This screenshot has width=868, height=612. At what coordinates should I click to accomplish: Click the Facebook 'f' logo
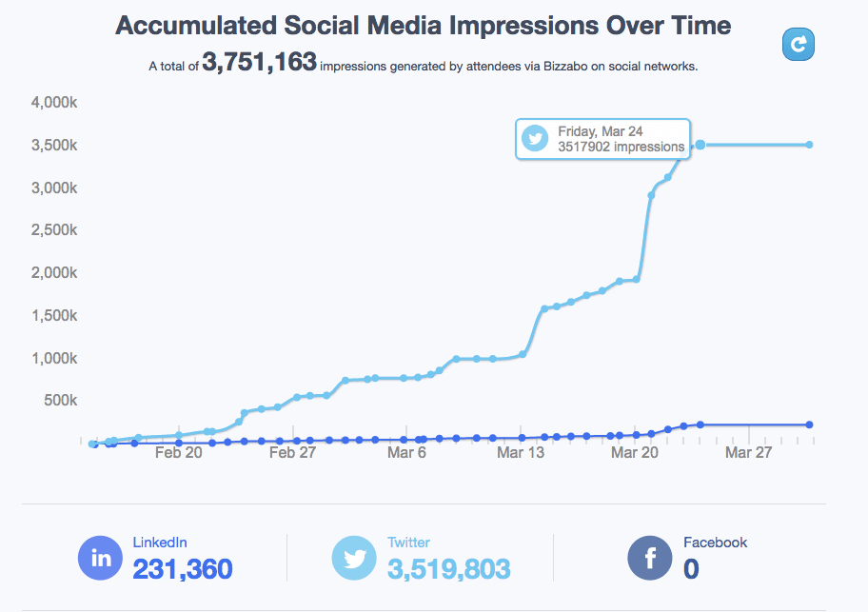point(649,558)
